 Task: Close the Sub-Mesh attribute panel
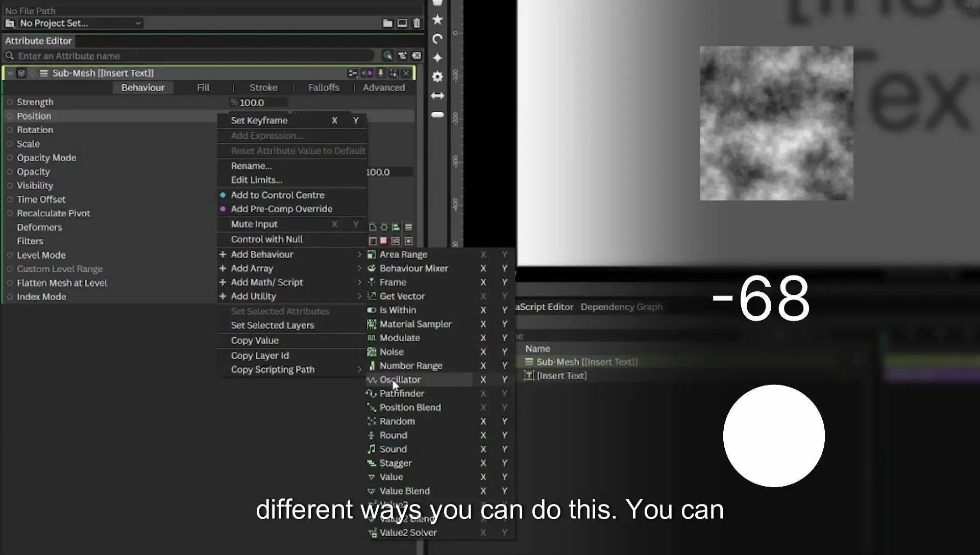pos(406,73)
